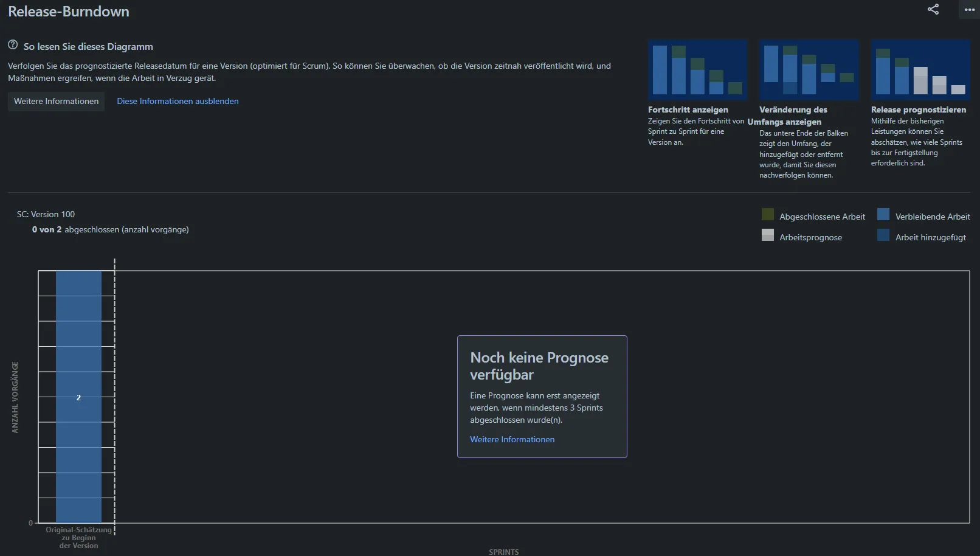Open the more options ellipsis menu
This screenshot has width=980, height=556.
pyautogui.click(x=969, y=9)
